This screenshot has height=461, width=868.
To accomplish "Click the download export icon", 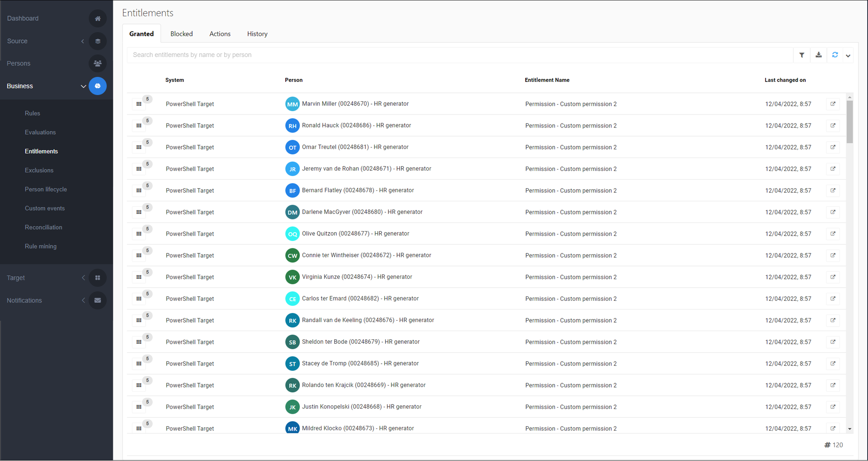I will click(x=818, y=55).
